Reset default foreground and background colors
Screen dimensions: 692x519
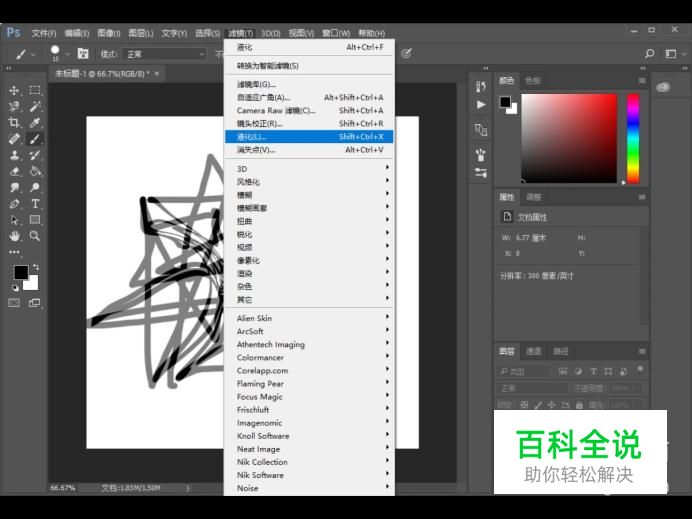coord(15,288)
